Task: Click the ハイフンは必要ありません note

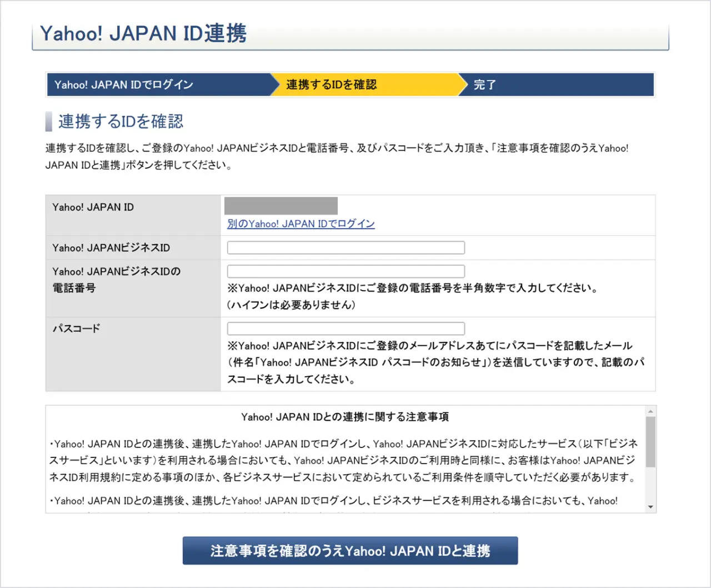Action: point(291,305)
